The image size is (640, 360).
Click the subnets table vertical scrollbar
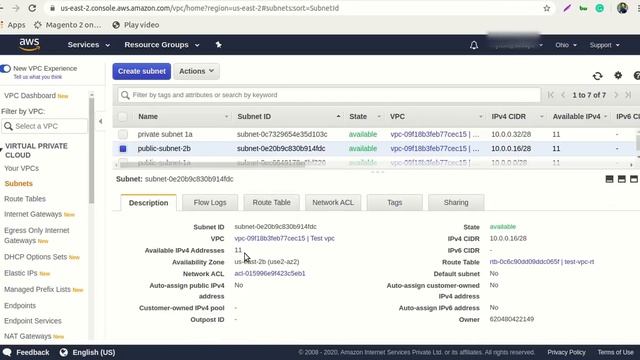(x=638, y=142)
